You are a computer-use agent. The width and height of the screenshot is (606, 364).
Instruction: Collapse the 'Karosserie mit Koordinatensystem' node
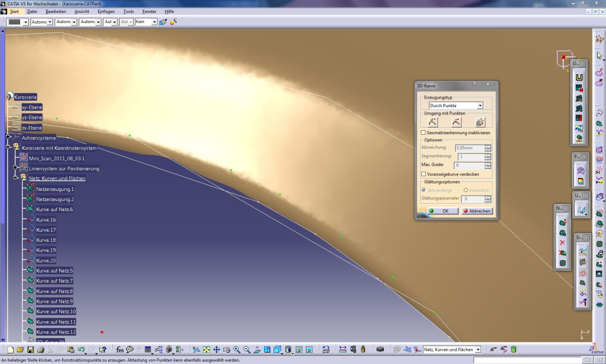[x=8, y=147]
